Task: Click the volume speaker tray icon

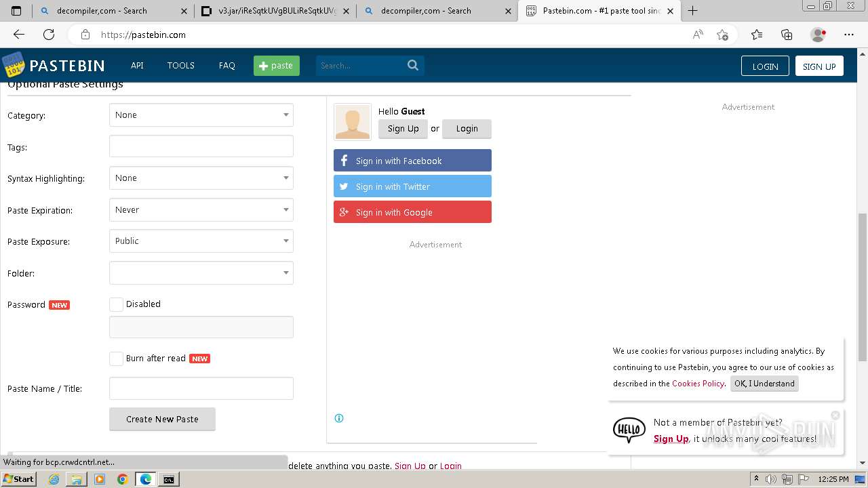Action: tap(770, 479)
